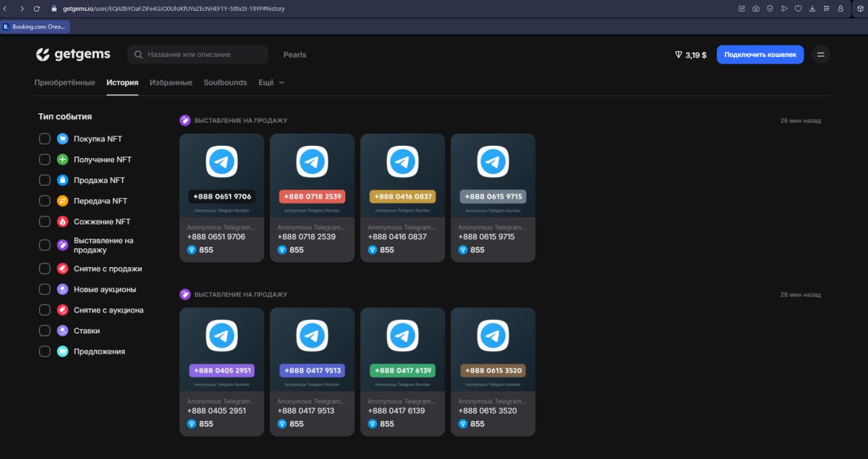Click the lock icon in address bar

click(55, 8)
